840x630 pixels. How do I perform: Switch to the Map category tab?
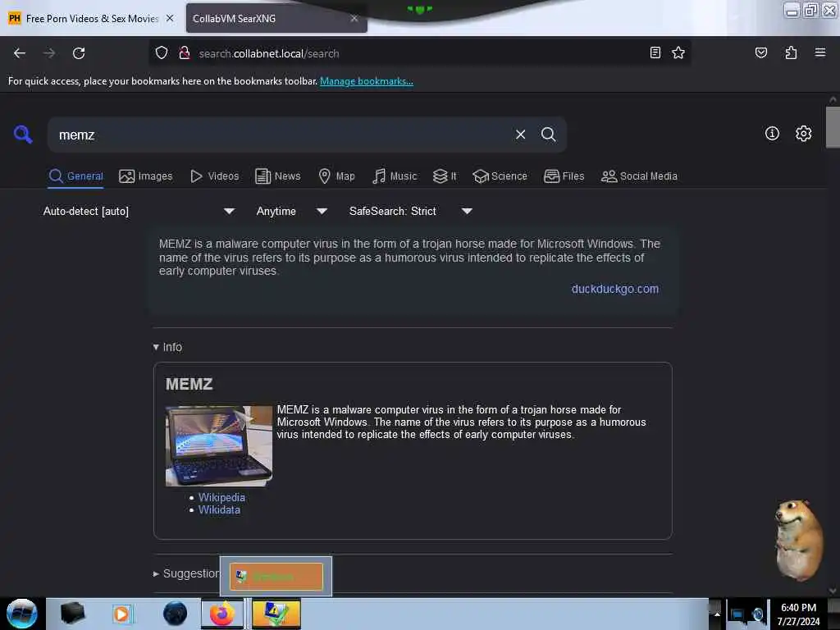click(x=336, y=176)
